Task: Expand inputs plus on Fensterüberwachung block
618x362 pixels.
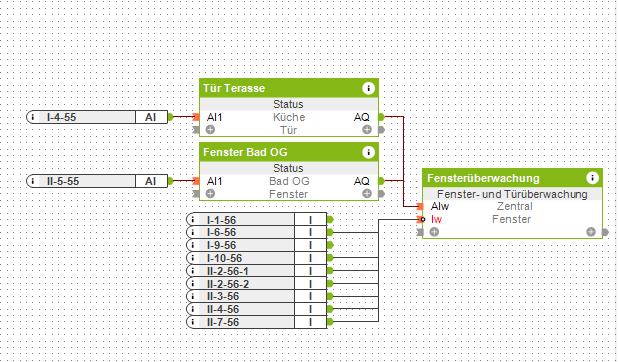Action: [x=434, y=232]
